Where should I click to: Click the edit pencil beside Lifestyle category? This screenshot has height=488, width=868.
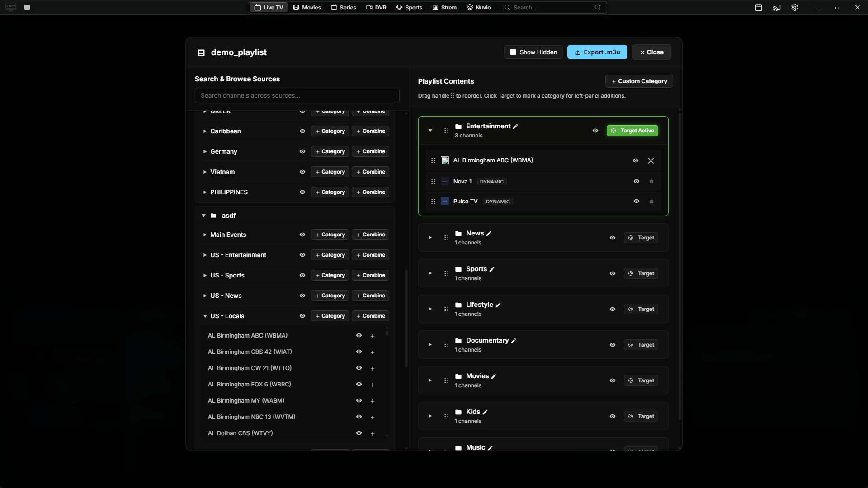pyautogui.click(x=498, y=305)
